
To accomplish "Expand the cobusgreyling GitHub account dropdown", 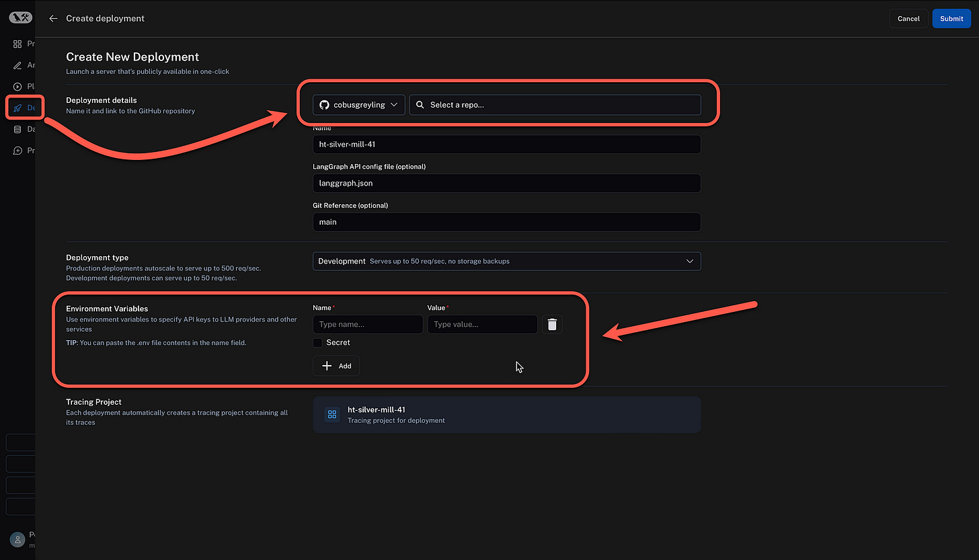I will [359, 105].
